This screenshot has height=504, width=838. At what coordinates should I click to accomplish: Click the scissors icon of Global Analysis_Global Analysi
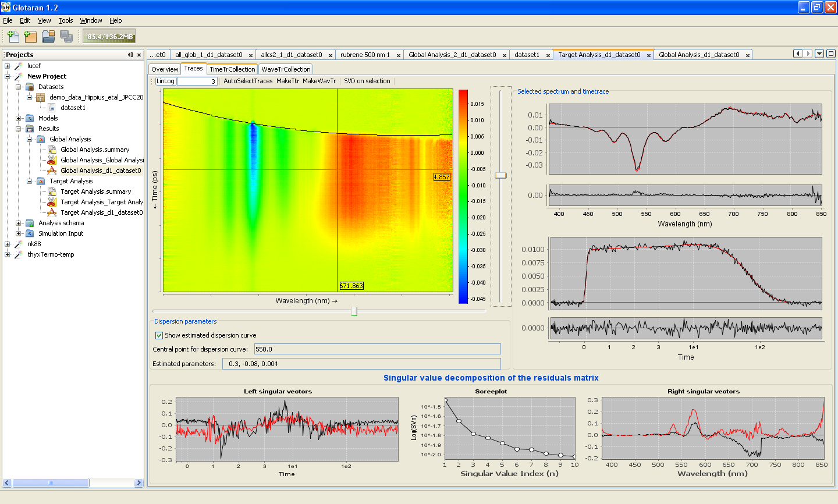tap(52, 160)
